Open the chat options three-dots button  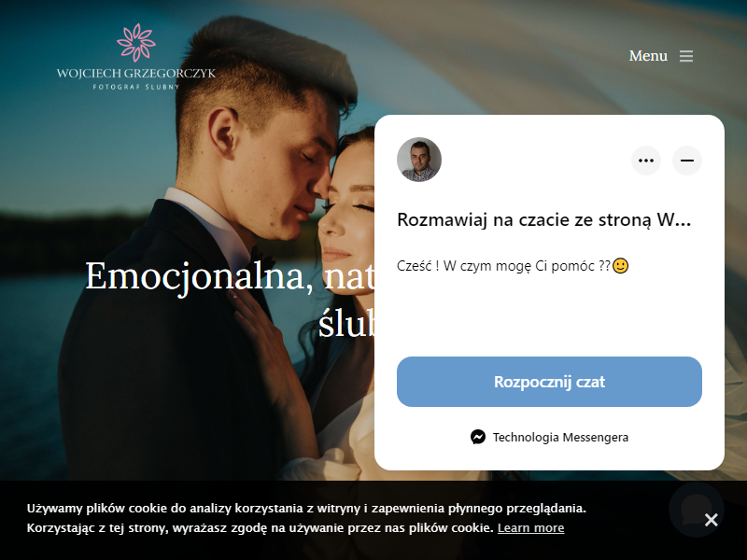646,161
